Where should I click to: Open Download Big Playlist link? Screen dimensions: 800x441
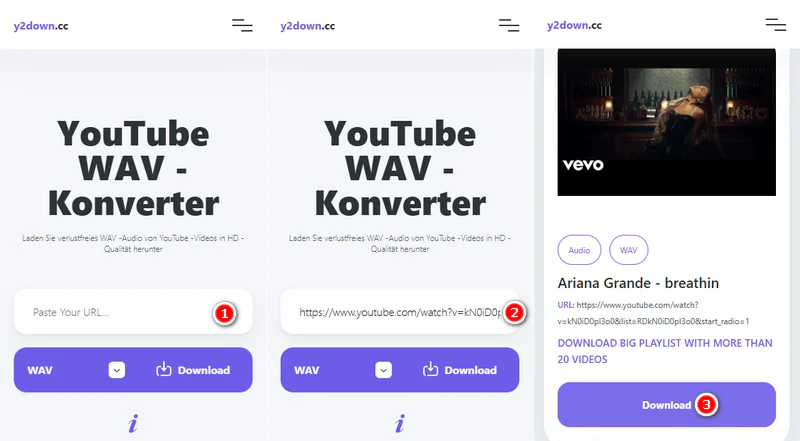pyautogui.click(x=665, y=351)
